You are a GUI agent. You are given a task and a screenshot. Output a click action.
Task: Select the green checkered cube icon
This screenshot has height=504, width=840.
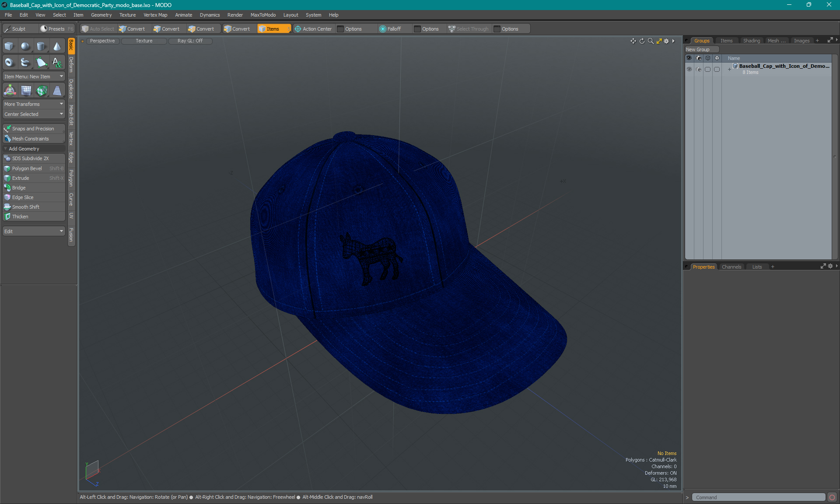point(42,91)
